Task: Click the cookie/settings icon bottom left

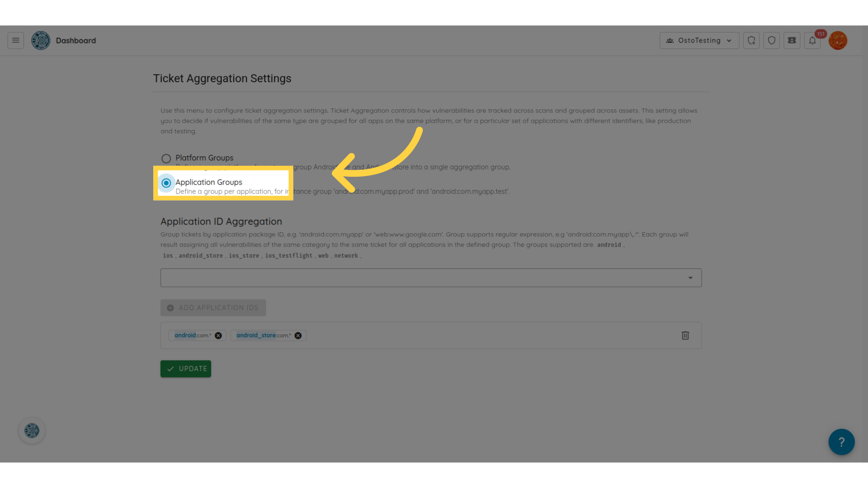Action: (32, 430)
